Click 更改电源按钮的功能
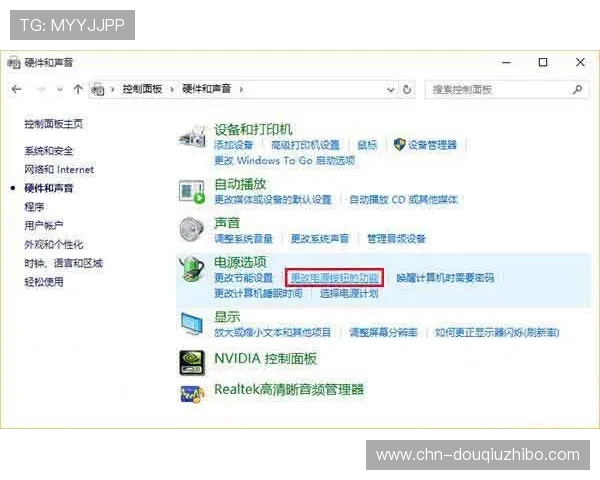 tap(334, 278)
